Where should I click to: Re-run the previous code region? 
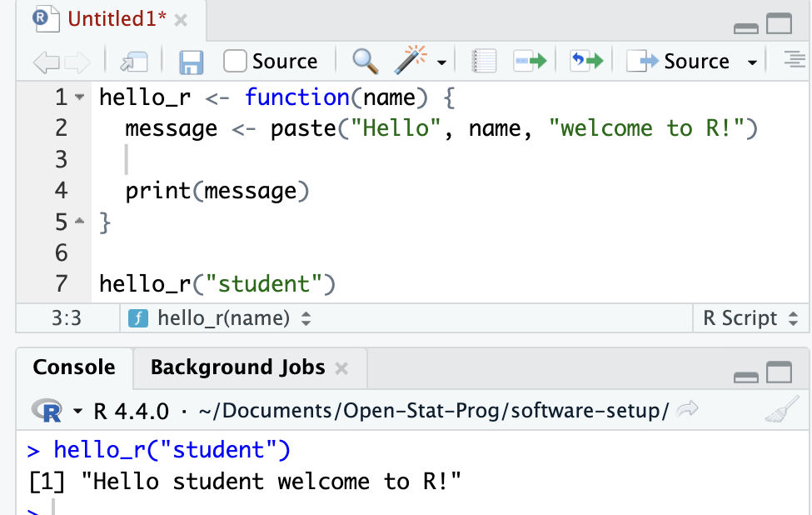pos(586,62)
